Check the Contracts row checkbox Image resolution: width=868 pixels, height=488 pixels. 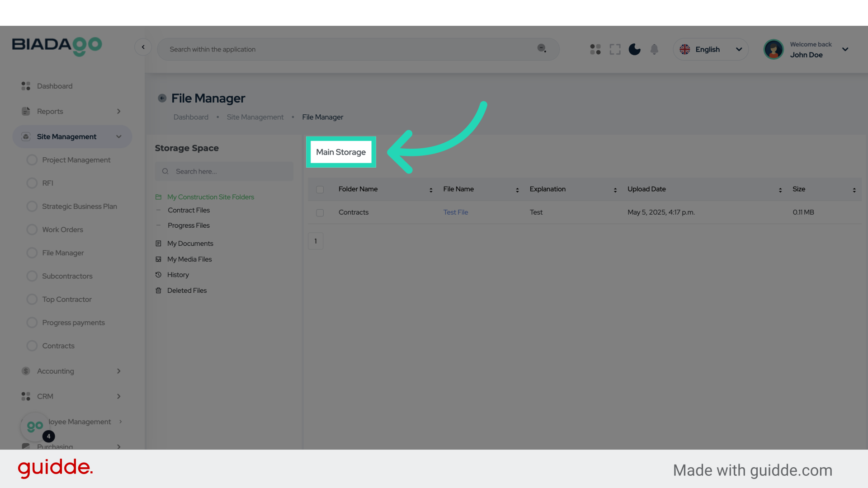pyautogui.click(x=320, y=212)
